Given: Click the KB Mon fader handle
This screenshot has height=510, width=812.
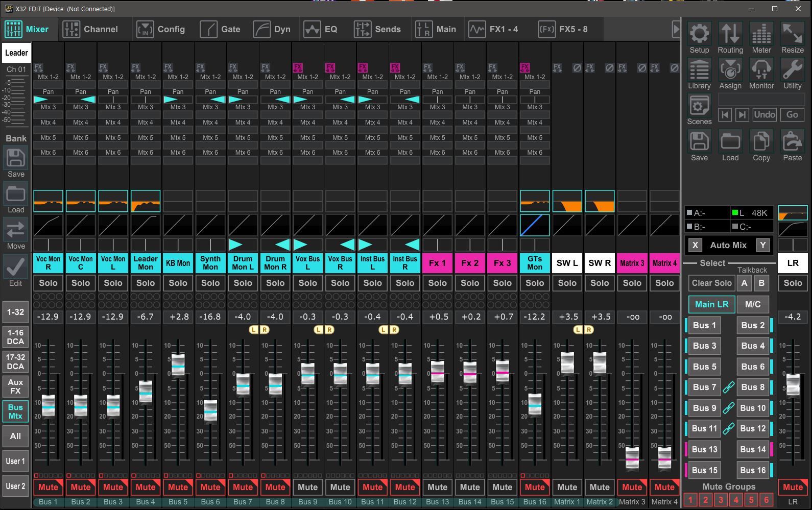Looking at the screenshot, I should point(178,366).
